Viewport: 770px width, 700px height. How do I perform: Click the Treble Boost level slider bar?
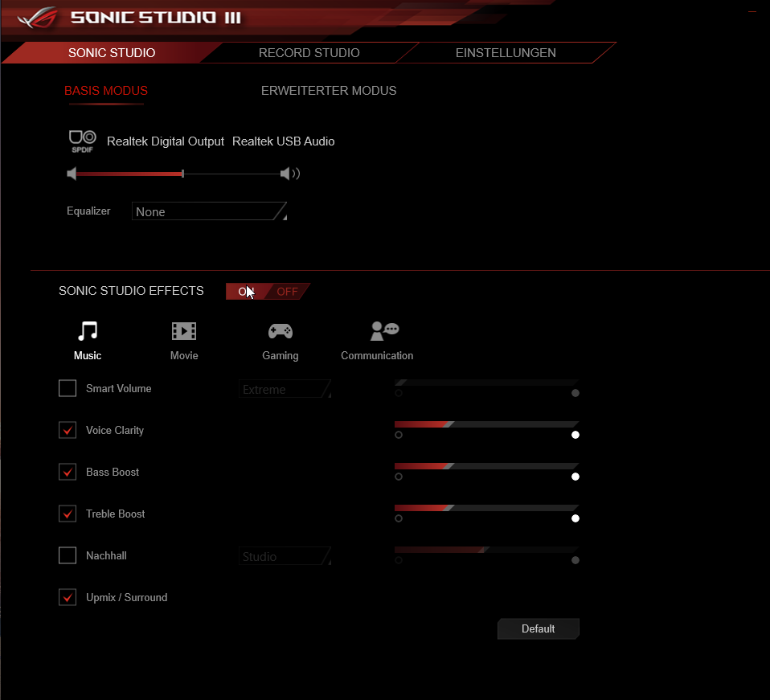486,508
